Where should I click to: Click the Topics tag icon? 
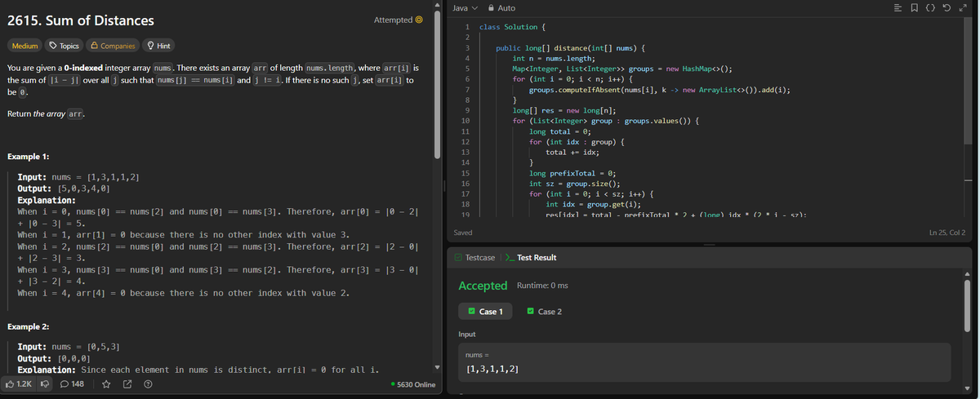[54, 46]
